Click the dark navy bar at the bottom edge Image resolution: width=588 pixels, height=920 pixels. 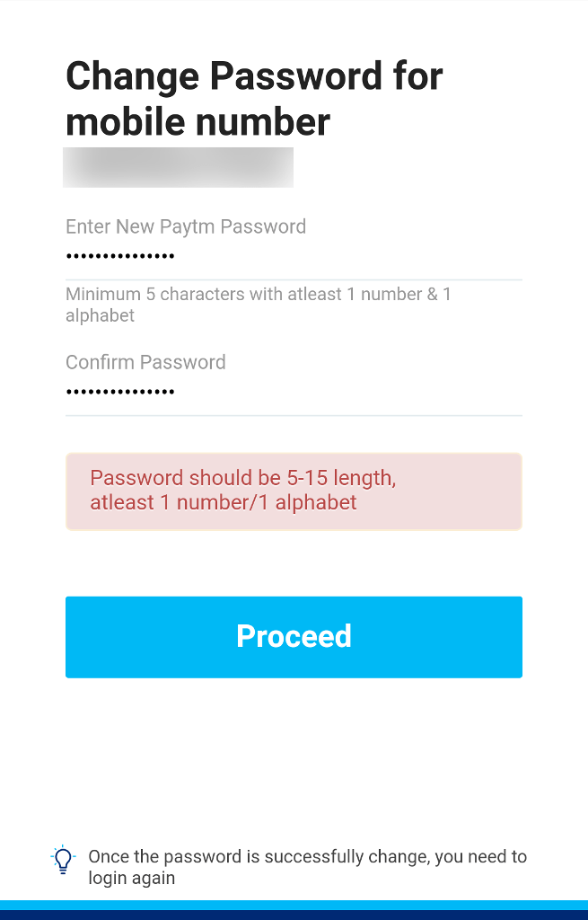click(294, 916)
